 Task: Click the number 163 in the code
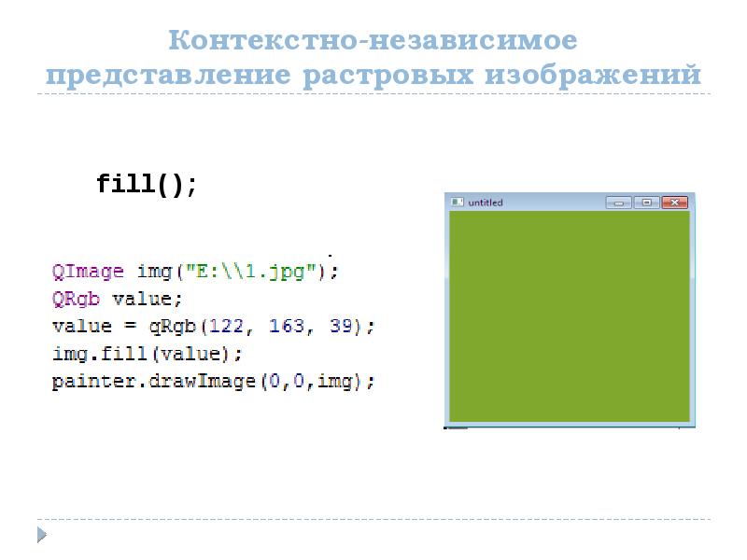click(287, 326)
